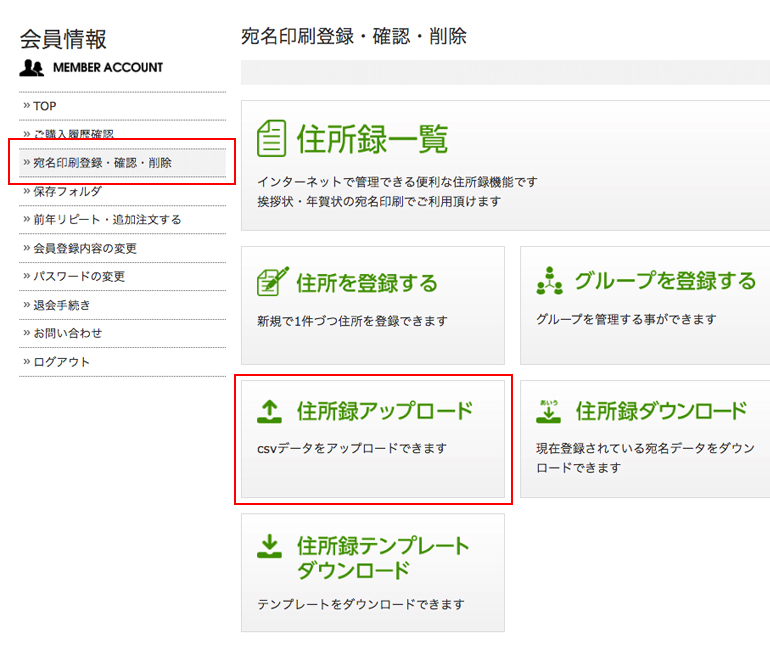Click the グループを登録する people icon
This screenshot has height=645, width=770.
click(x=550, y=282)
